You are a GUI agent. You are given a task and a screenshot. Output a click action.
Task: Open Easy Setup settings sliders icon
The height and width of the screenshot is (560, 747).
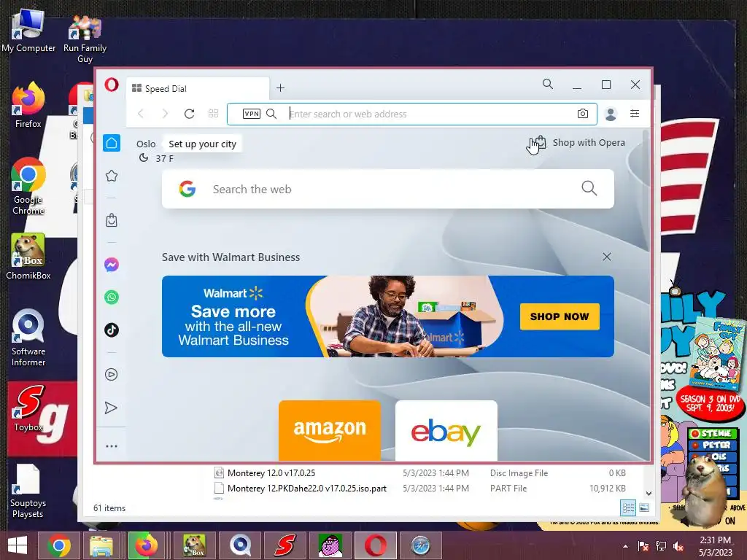click(x=635, y=113)
